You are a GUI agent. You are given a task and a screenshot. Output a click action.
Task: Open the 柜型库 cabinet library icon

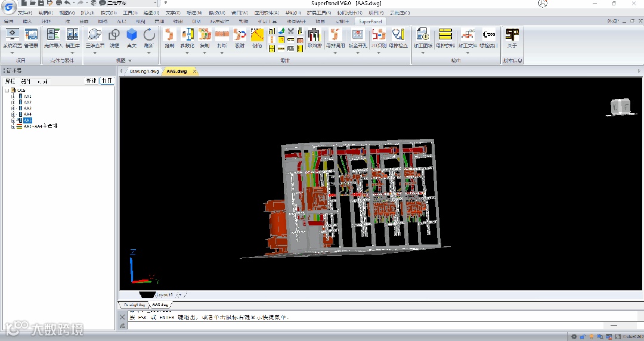[72, 38]
